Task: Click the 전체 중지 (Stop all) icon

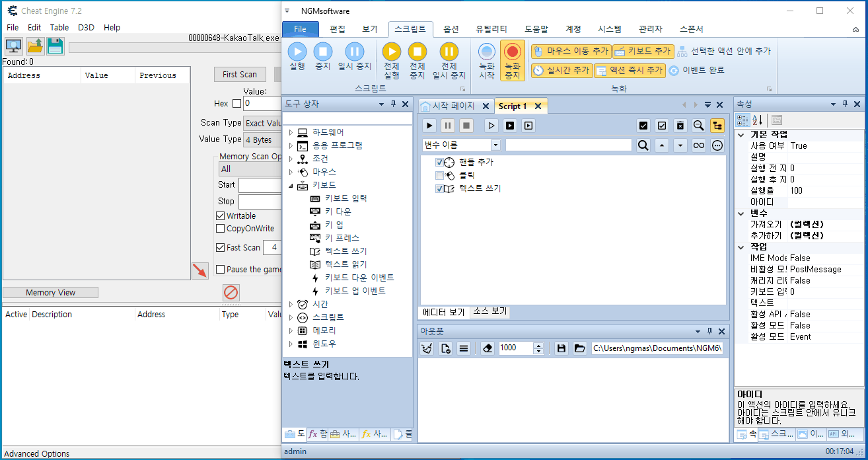Action: click(417, 52)
